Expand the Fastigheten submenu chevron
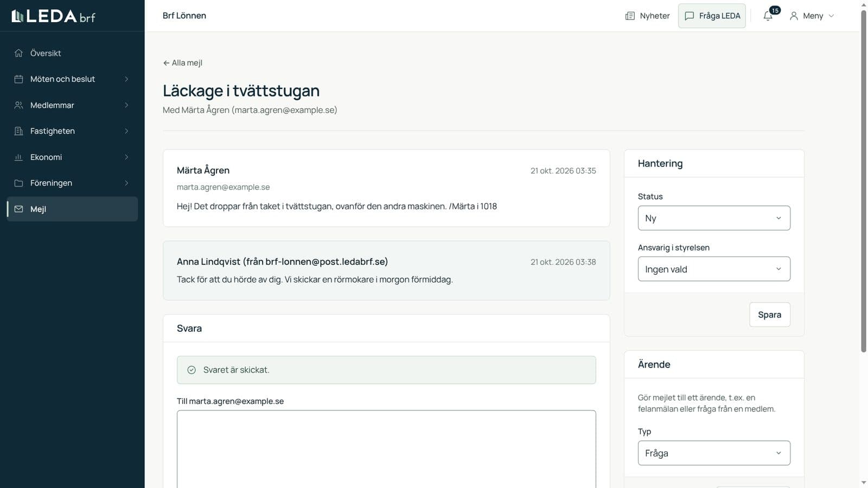The height and width of the screenshot is (488, 868). pos(126,131)
